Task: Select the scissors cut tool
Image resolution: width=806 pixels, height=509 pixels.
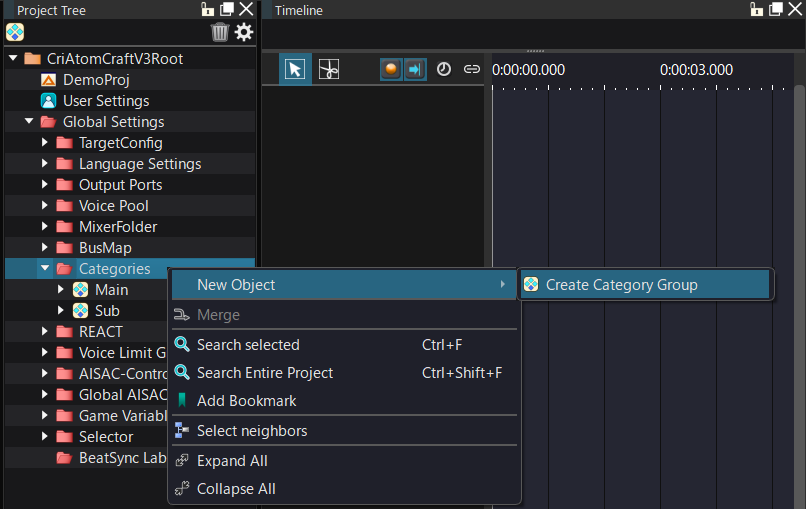Action: [x=329, y=69]
